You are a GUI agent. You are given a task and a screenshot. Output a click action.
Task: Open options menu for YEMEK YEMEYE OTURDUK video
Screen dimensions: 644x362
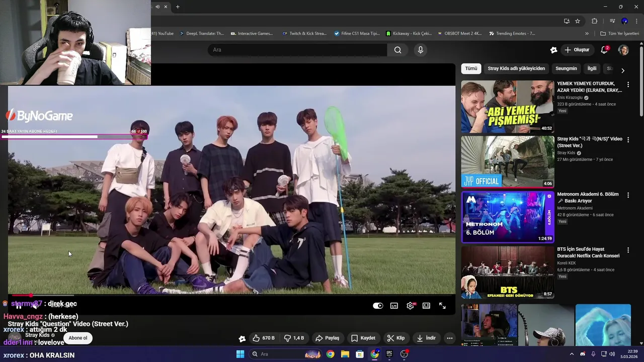[x=628, y=84]
